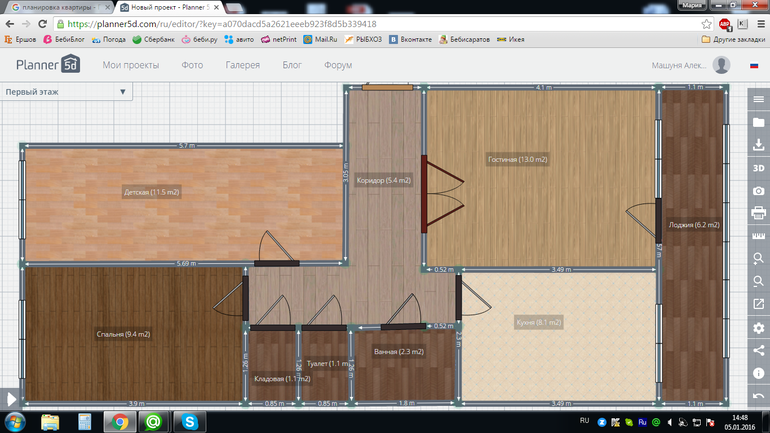
Task: Open the Форум link
Action: tap(338, 65)
